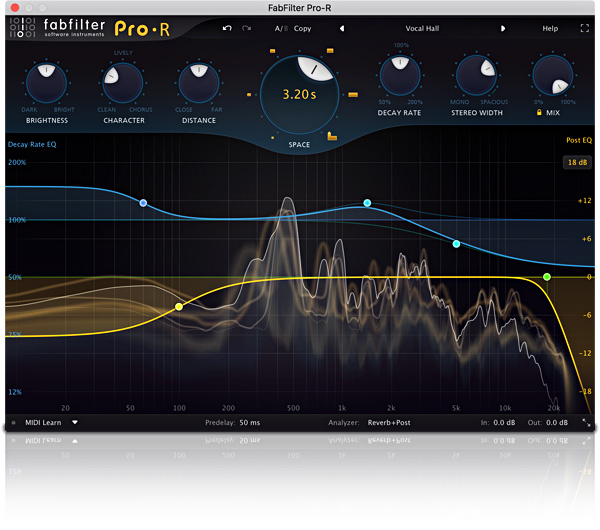The width and height of the screenshot is (600, 530).
Task: Click the Brightness knob
Action: pyautogui.click(x=46, y=83)
